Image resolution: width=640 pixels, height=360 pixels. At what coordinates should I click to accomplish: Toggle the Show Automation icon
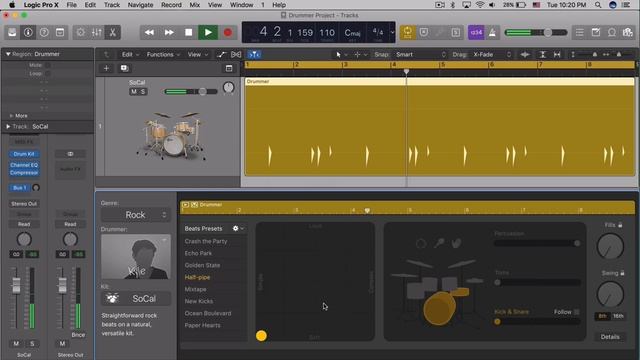pyautogui.click(x=221, y=54)
